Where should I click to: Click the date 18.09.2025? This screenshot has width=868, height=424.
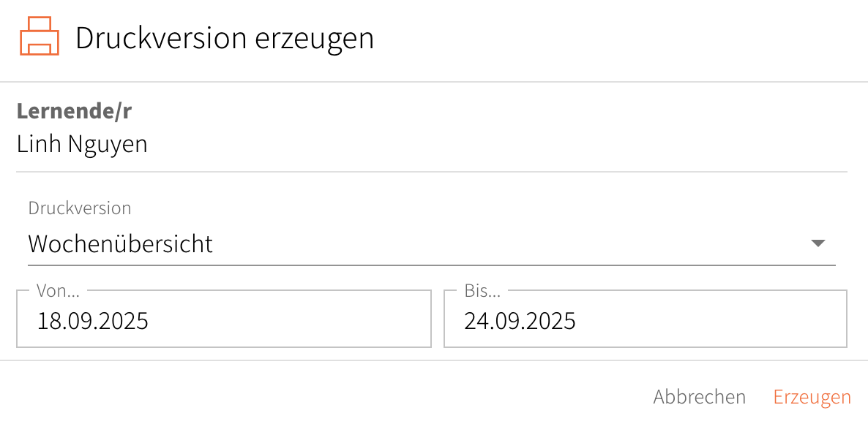93,320
